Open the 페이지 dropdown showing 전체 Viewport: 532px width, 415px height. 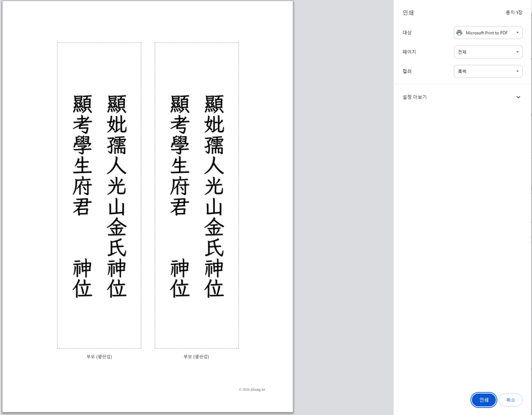(487, 52)
